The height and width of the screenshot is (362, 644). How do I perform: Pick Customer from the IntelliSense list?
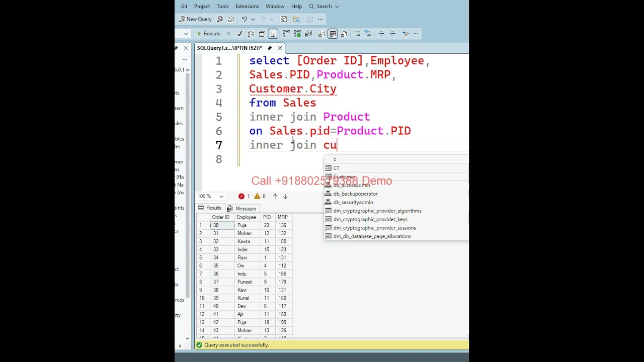tap(396, 176)
